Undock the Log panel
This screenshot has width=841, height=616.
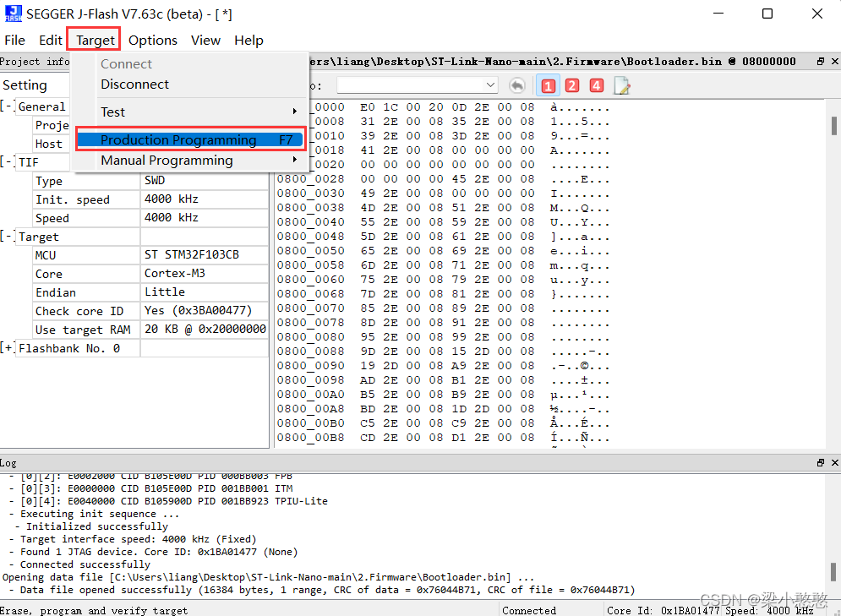tap(820, 463)
